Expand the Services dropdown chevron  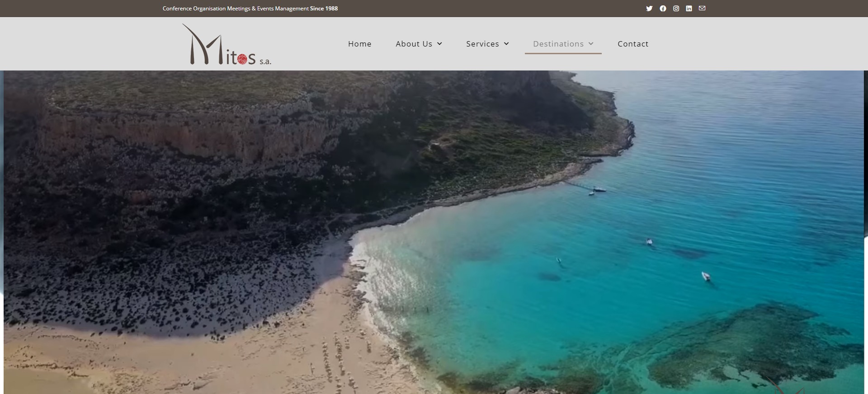(506, 44)
